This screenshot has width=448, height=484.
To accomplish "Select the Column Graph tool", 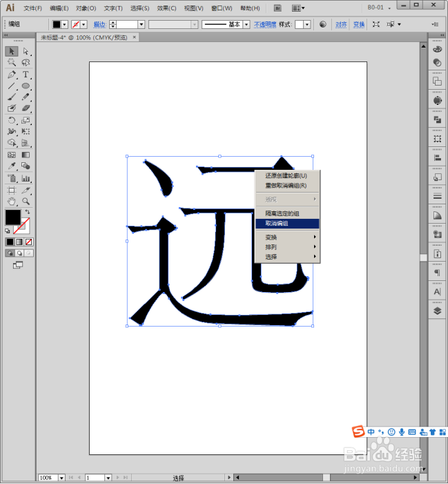I will coord(26,178).
